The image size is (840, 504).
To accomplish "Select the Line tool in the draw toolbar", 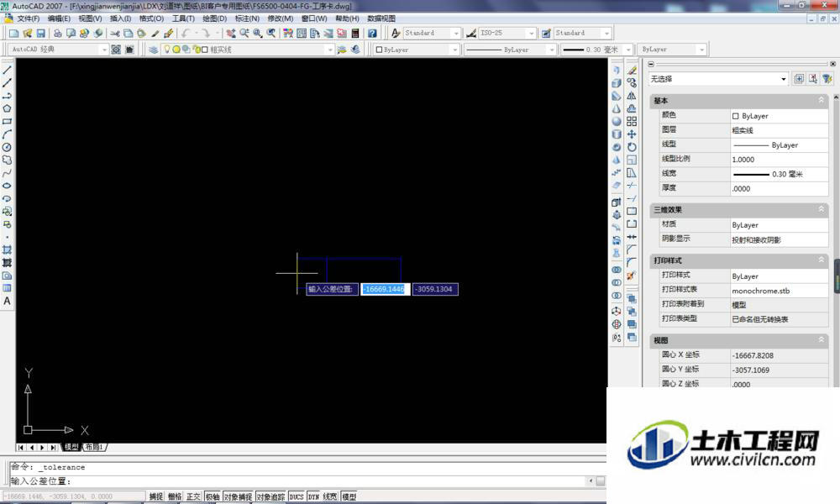I will coord(7,71).
